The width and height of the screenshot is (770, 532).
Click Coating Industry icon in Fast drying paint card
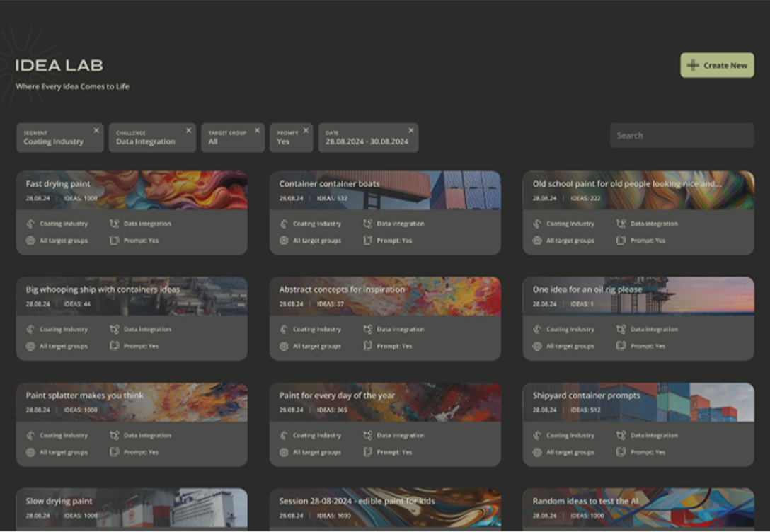pyautogui.click(x=30, y=224)
